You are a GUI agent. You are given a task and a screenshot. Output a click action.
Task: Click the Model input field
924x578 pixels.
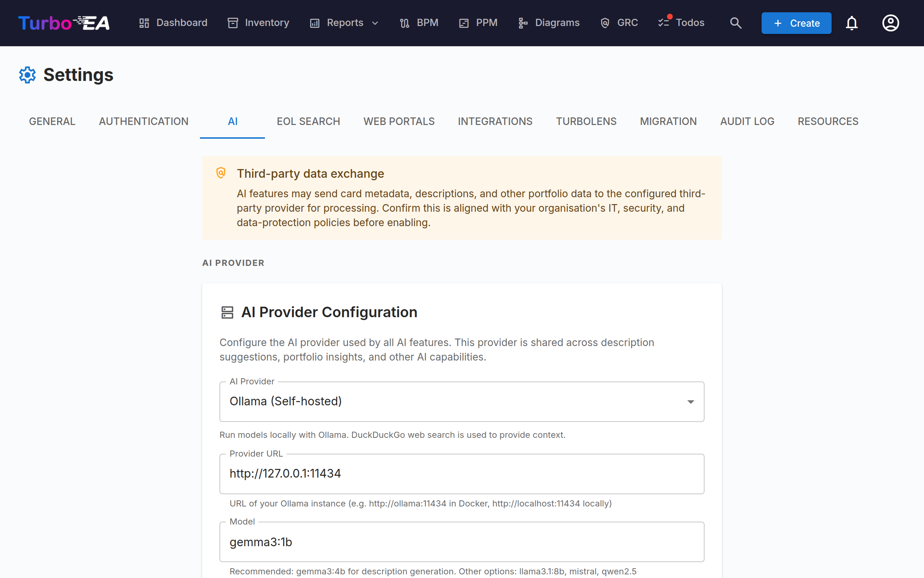[462, 542]
